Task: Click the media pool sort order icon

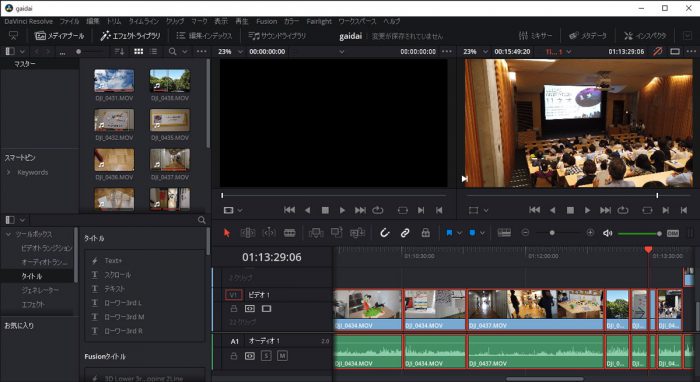Action: coord(119,52)
